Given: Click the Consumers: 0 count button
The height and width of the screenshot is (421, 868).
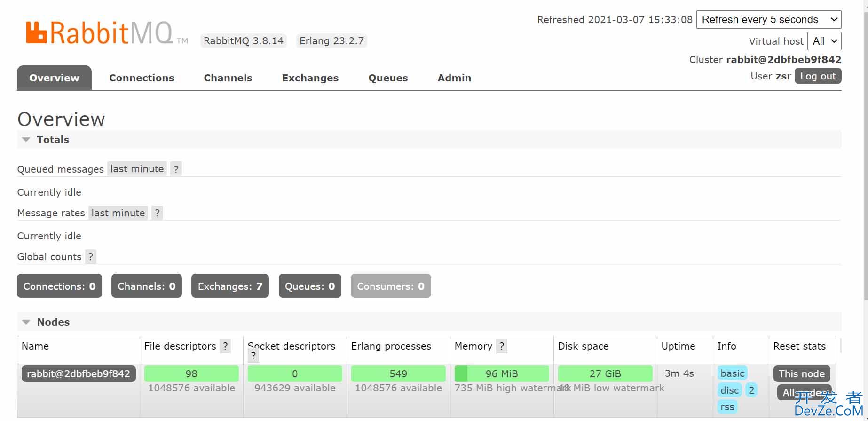Looking at the screenshot, I should 391,286.
